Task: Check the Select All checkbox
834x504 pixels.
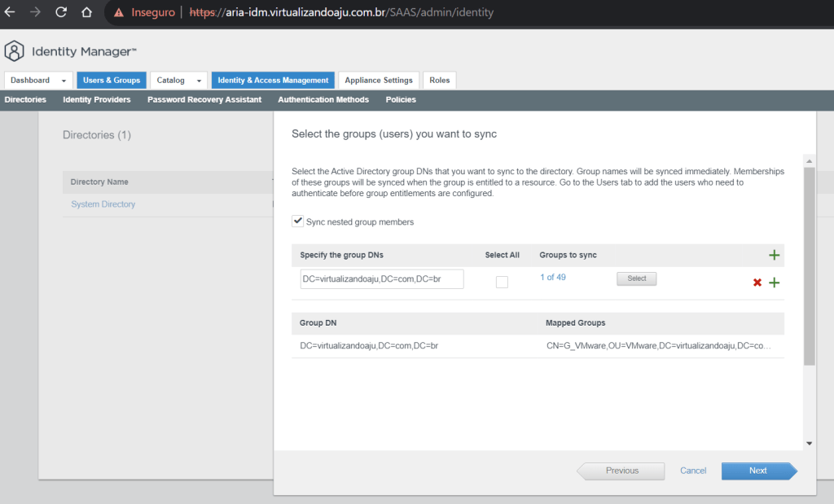Action: pyautogui.click(x=502, y=282)
